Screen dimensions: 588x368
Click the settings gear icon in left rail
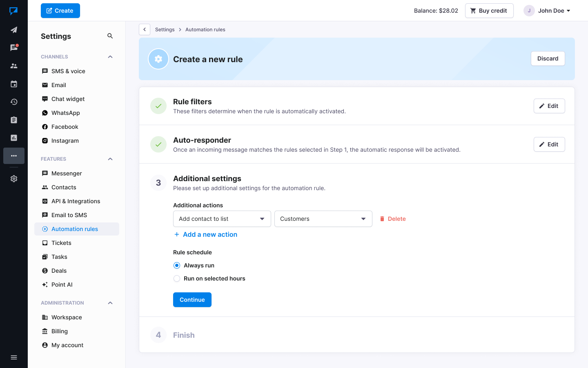click(14, 179)
